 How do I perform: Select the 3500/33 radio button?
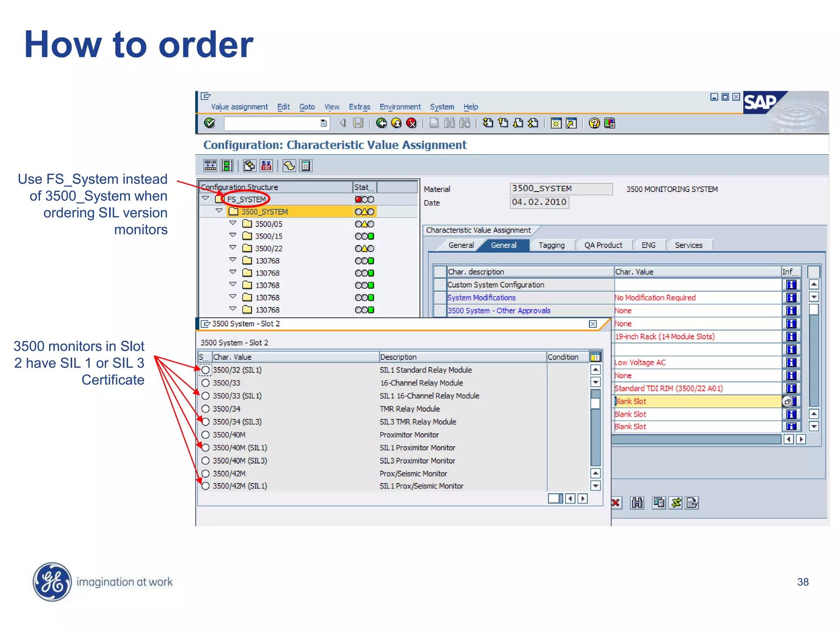click(205, 383)
